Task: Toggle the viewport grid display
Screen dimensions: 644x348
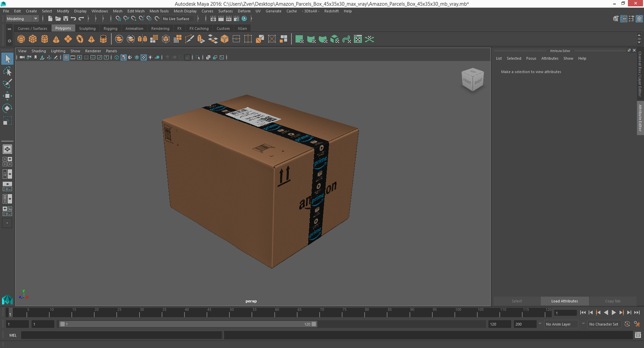Action: [x=66, y=58]
